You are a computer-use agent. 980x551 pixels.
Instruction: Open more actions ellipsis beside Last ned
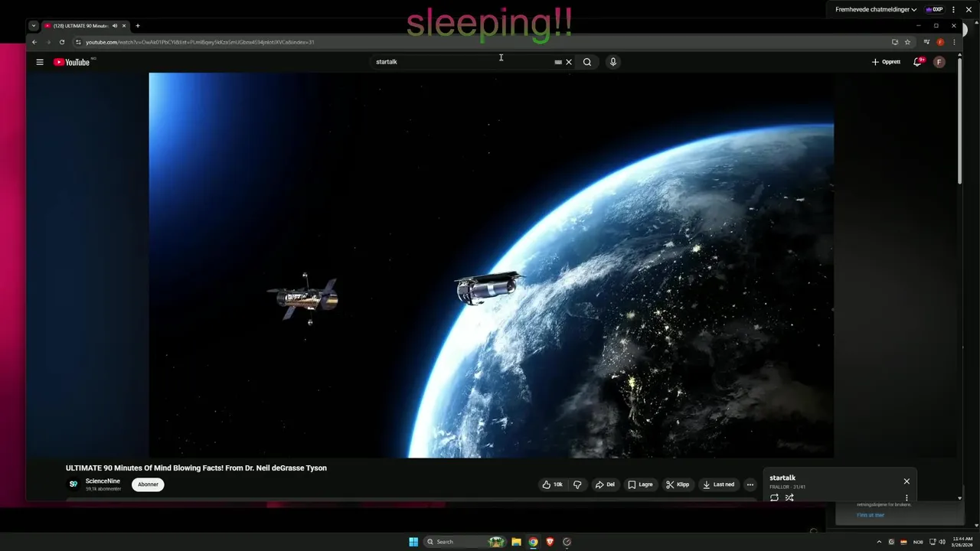point(750,484)
